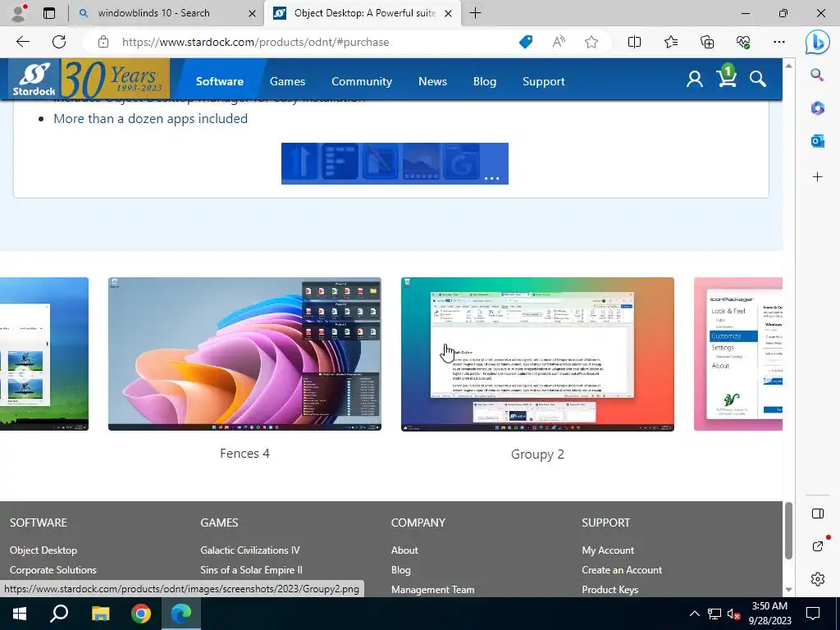Click the Stardock logo in the header
840x630 pixels.
(x=34, y=80)
